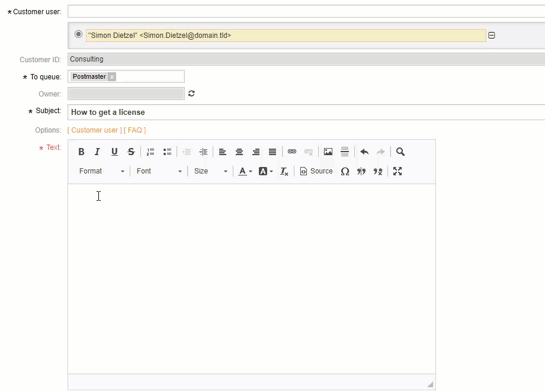
Task: Insert an image into the text
Action: (x=328, y=152)
